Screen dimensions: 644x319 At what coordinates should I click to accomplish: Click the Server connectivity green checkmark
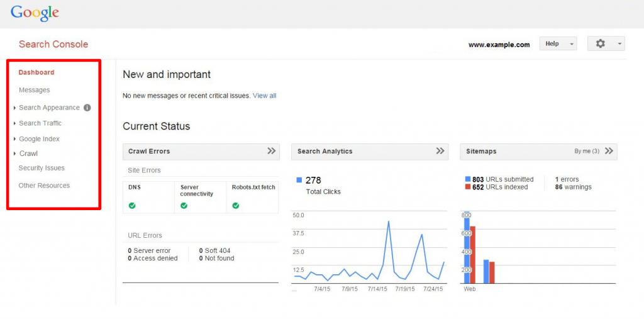tap(184, 206)
